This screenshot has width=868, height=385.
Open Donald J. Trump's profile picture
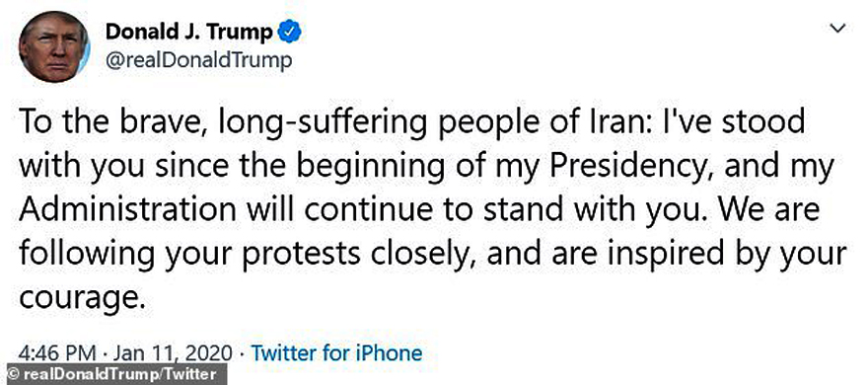click(54, 46)
